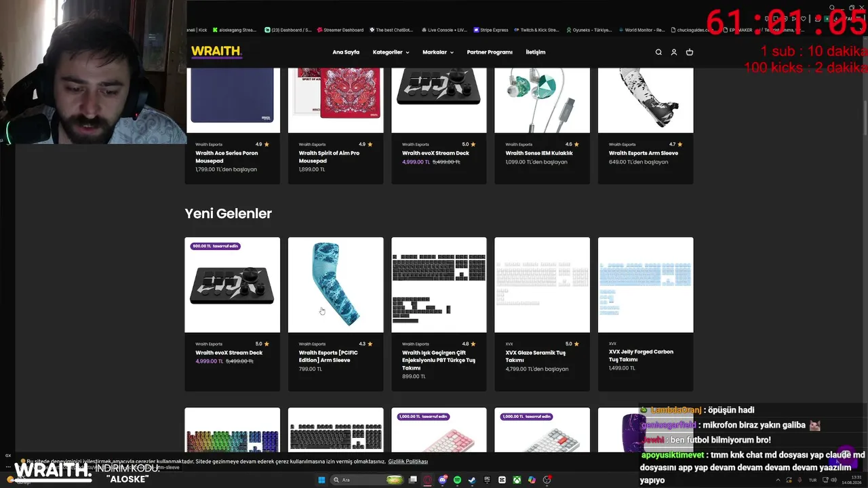Open the Xbox app from taskbar

(x=517, y=480)
